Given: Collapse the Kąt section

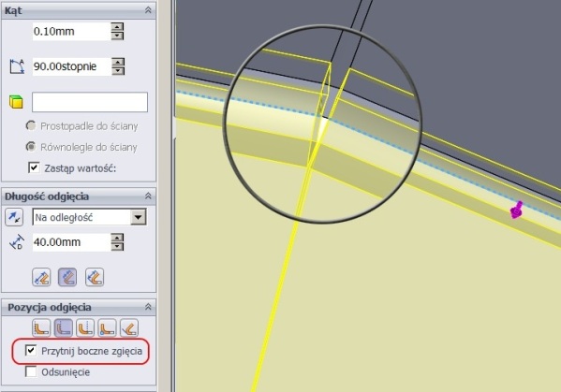Looking at the screenshot, I should pos(148,10).
